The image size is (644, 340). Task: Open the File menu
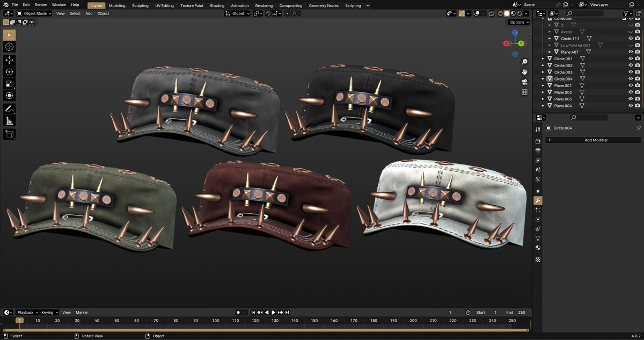(15, 5)
